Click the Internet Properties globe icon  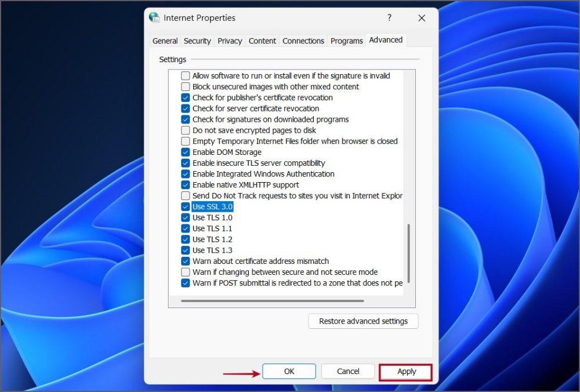point(154,17)
